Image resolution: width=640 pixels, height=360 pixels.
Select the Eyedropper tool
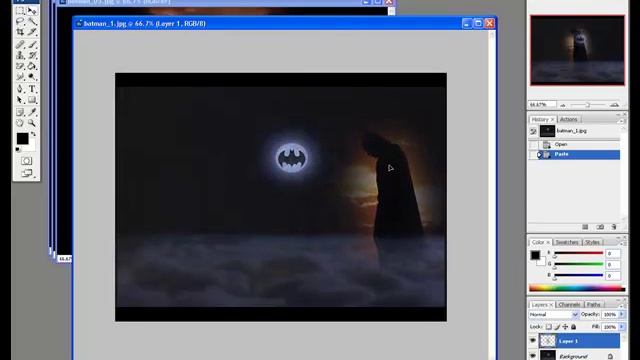click(x=32, y=112)
